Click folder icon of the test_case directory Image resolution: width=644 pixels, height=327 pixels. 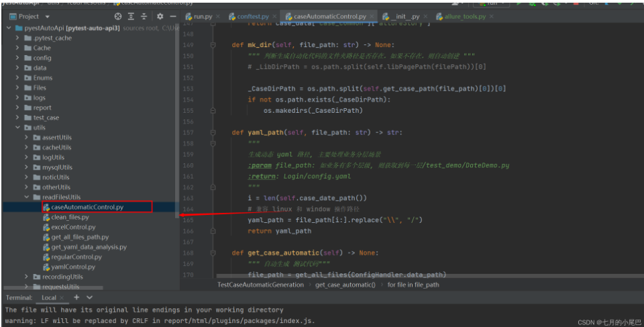pyautogui.click(x=28, y=118)
